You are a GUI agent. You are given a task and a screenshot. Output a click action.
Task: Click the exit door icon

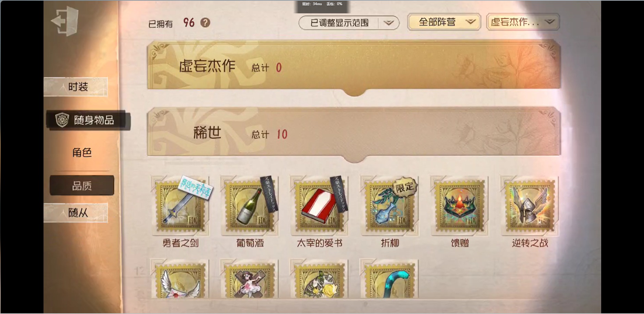[x=65, y=21]
